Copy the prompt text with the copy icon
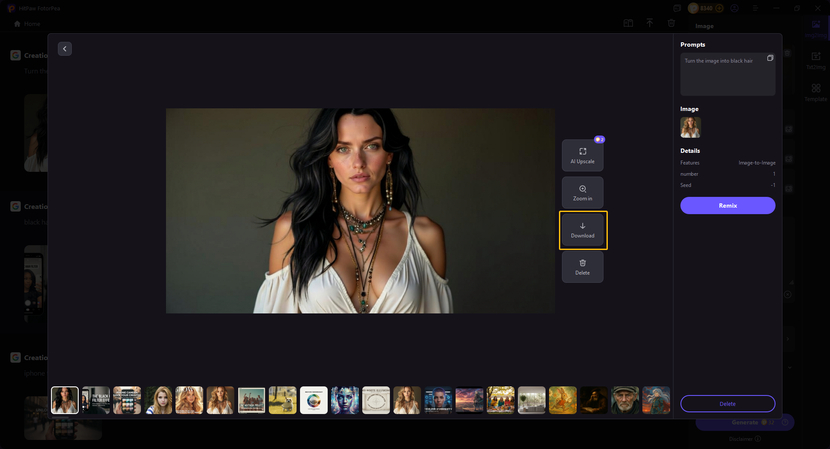Viewport: 830px width, 449px height. click(x=770, y=59)
